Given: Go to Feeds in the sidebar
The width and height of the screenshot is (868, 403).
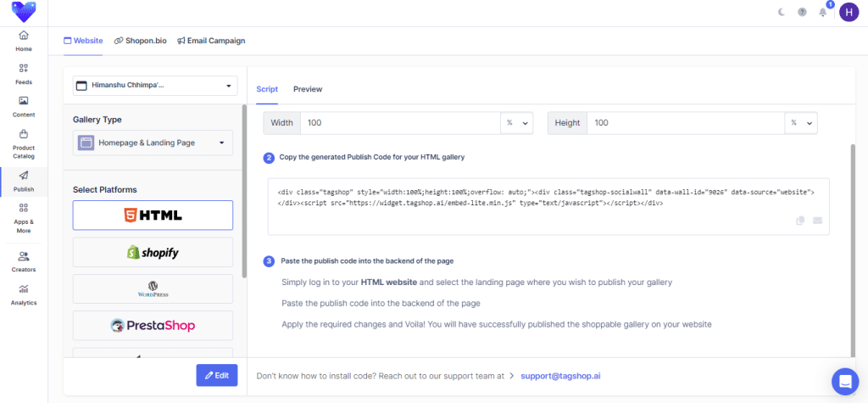Looking at the screenshot, I should tap(24, 73).
